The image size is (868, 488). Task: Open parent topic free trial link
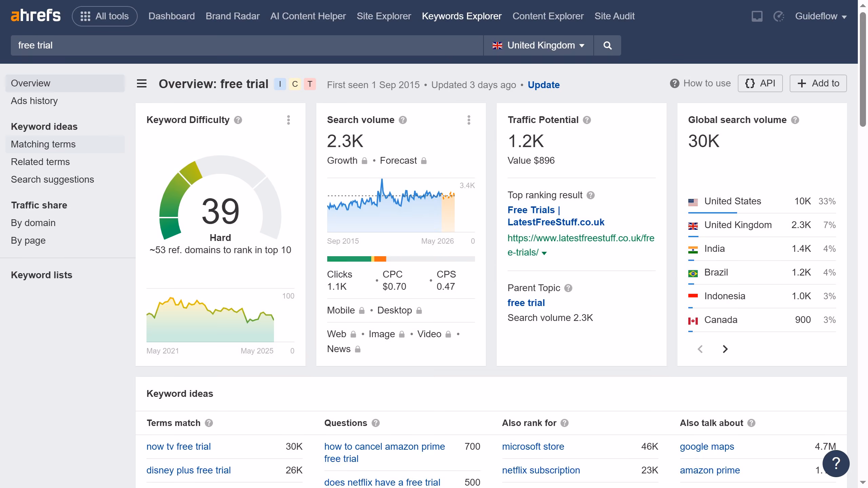[x=526, y=303]
